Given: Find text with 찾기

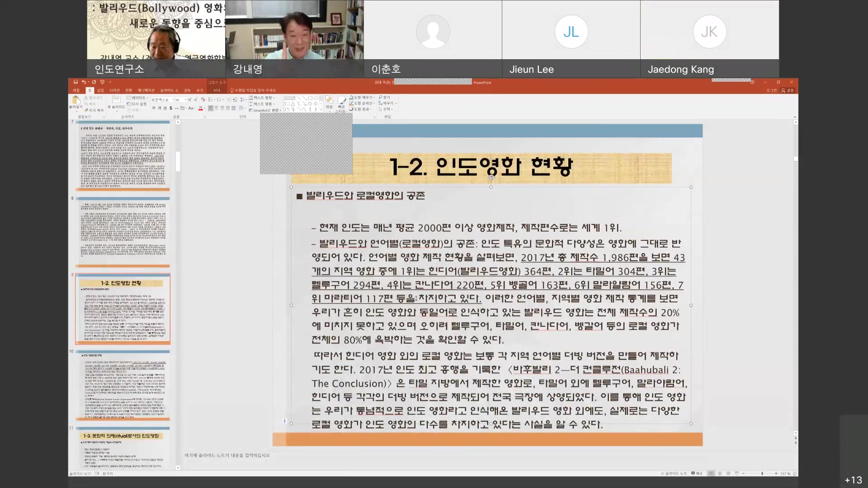Looking at the screenshot, I should pyautogui.click(x=384, y=97).
